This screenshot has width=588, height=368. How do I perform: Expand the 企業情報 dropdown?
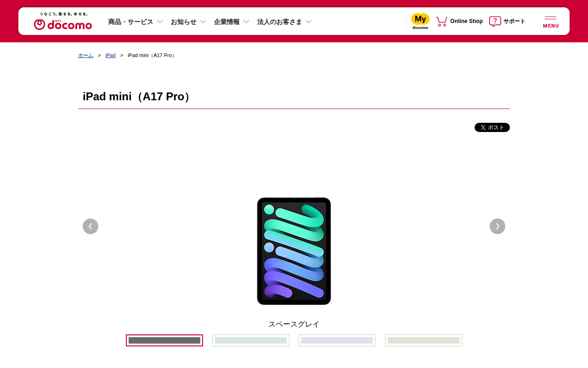point(232,22)
